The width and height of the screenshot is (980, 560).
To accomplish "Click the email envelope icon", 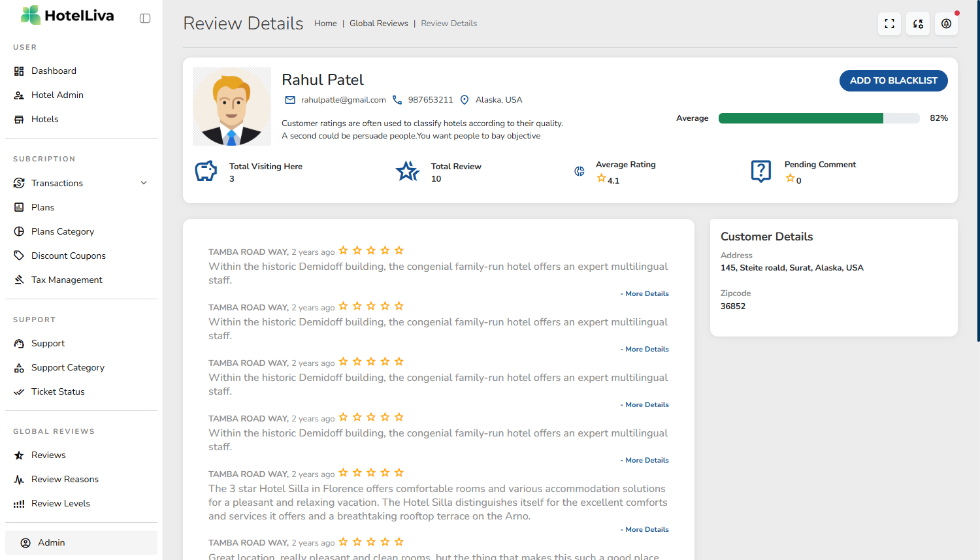I will (x=290, y=100).
